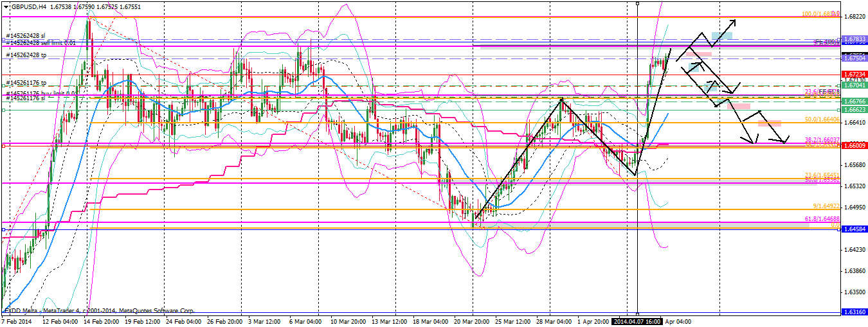
Task: Click the 1.64950 price scale value
Action: coord(854,208)
